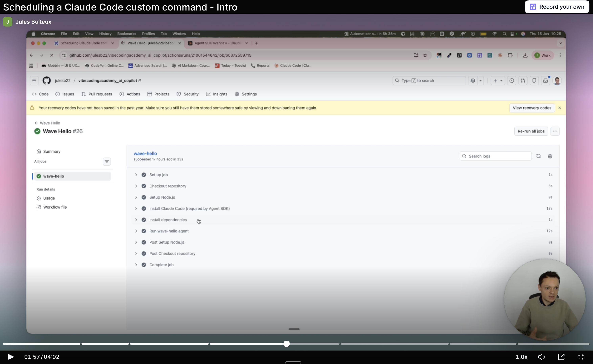
Task: Expand the Post Setup Node.js step
Action: (136, 242)
